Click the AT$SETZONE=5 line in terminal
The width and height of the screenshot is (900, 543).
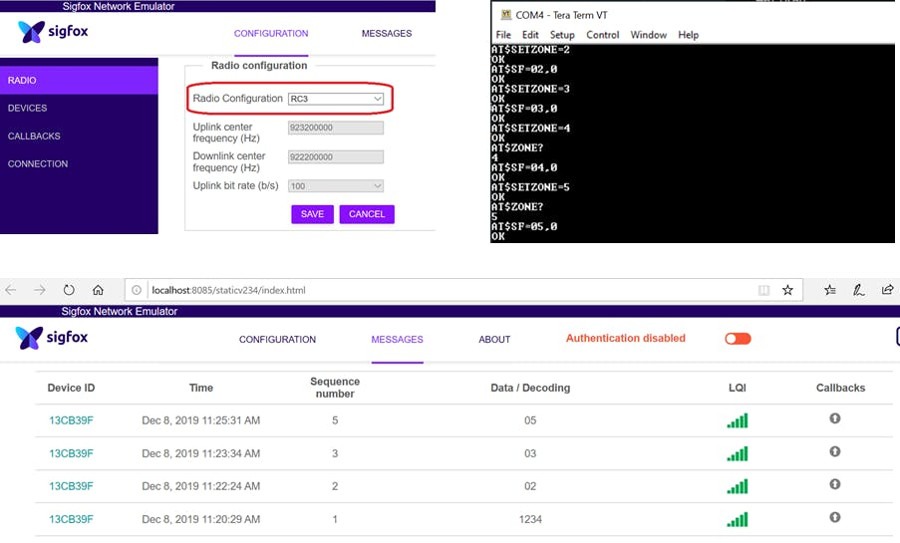[530, 187]
